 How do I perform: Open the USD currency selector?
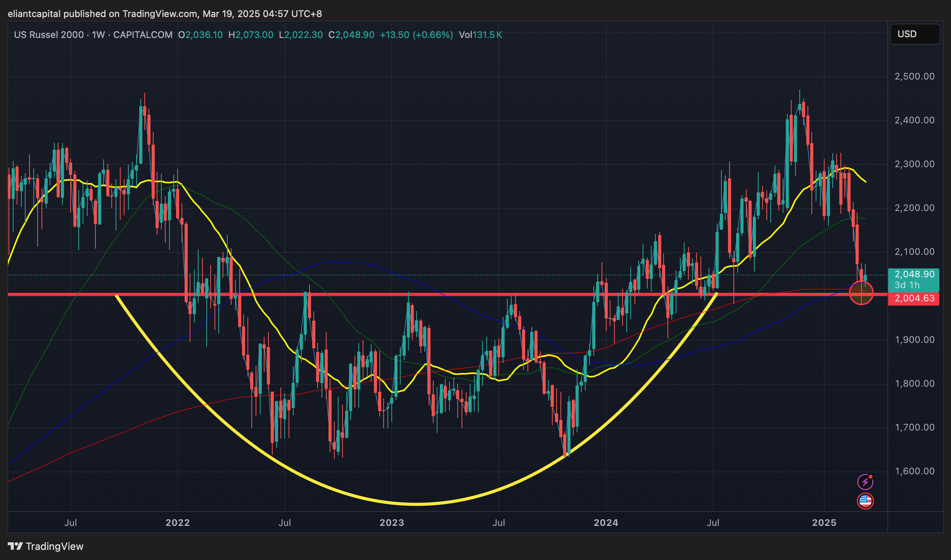pos(915,34)
